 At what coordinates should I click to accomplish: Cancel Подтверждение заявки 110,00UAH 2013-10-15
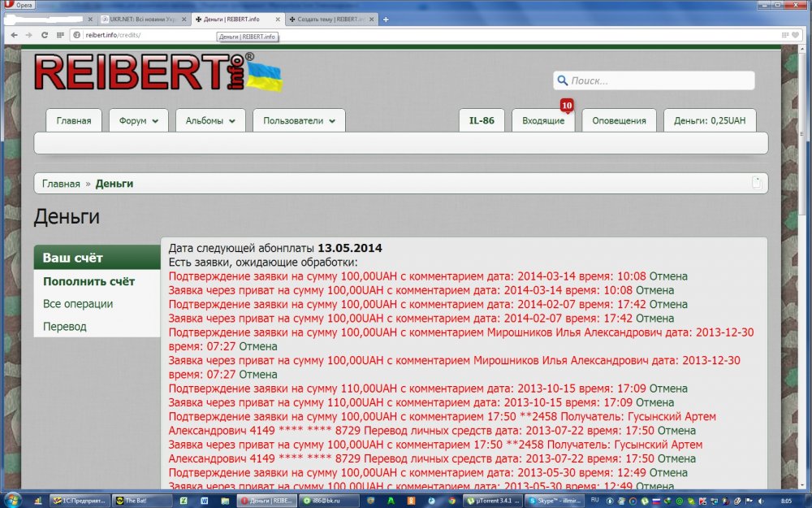tap(668, 389)
